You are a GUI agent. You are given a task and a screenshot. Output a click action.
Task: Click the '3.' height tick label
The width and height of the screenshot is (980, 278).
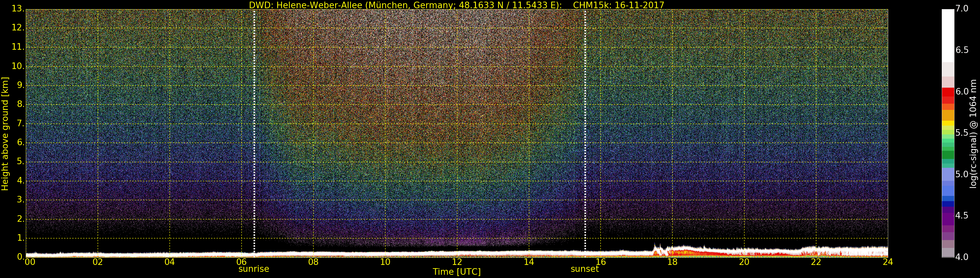[21, 200]
